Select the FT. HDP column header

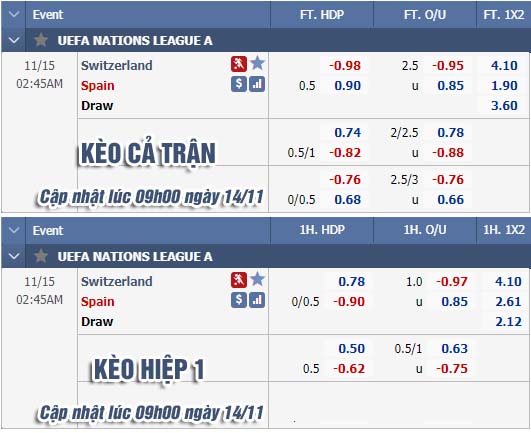(322, 15)
